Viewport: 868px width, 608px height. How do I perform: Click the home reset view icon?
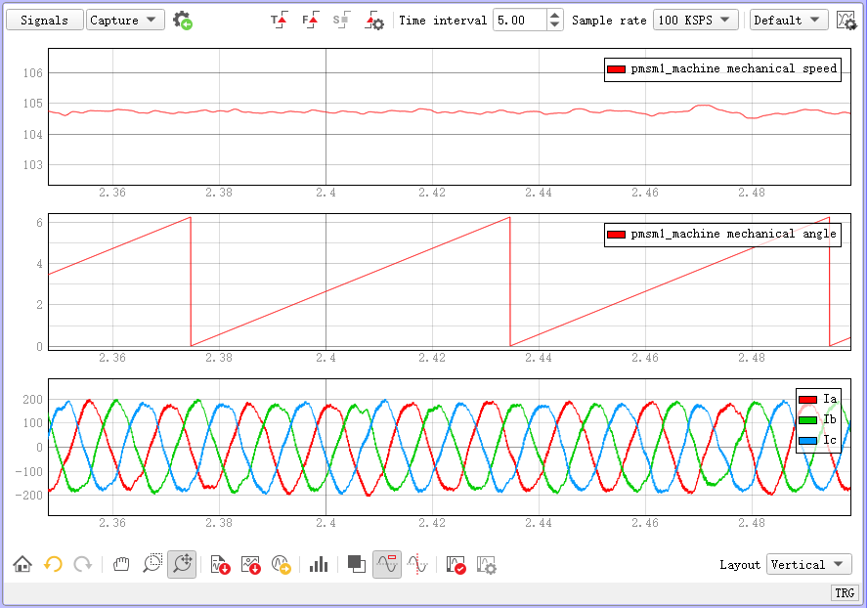coord(22,564)
